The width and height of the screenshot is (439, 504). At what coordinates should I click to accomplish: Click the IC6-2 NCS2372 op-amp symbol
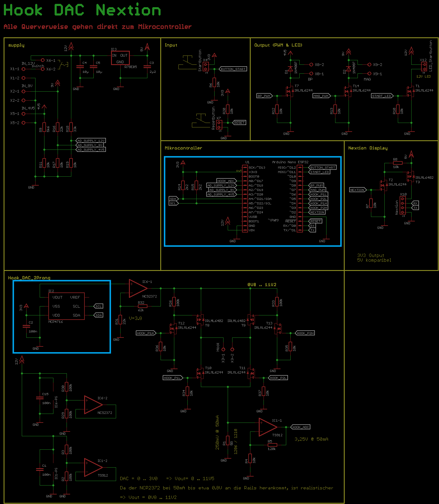click(94, 405)
